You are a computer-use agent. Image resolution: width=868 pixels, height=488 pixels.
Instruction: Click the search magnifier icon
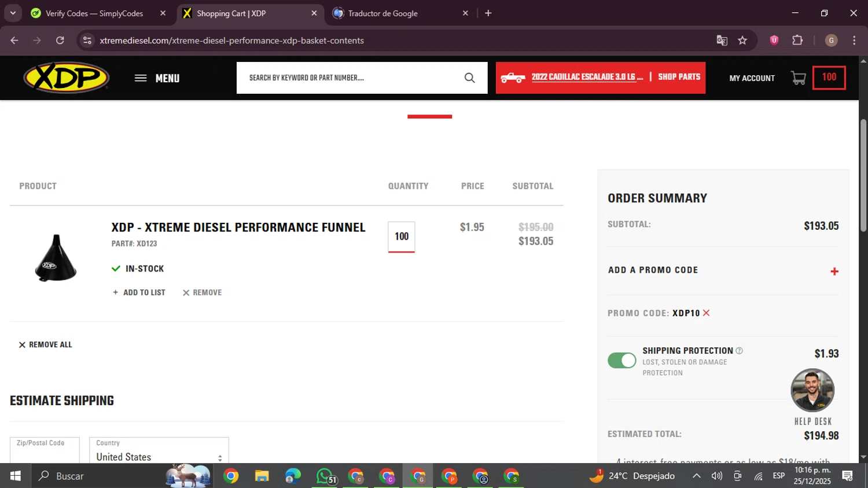coord(469,78)
